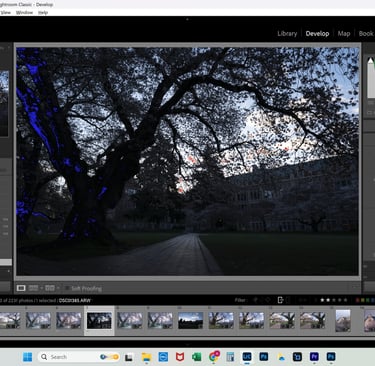
Task: Open the View menu
Action: 6,13
